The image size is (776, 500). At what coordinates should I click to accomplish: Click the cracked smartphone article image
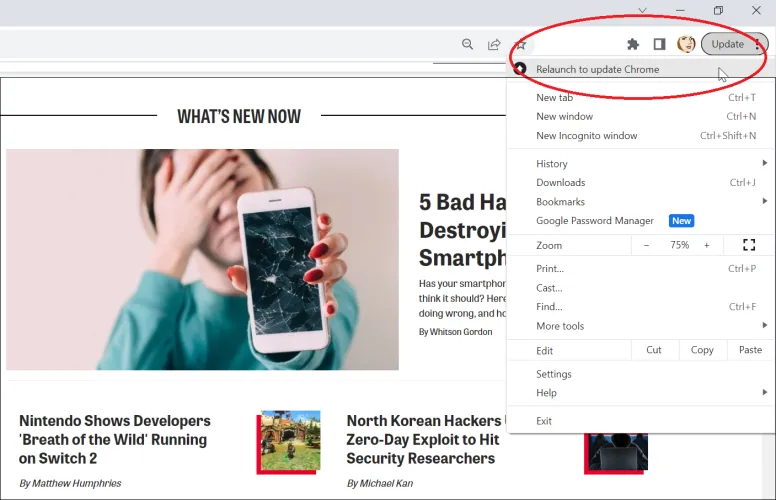coord(202,259)
